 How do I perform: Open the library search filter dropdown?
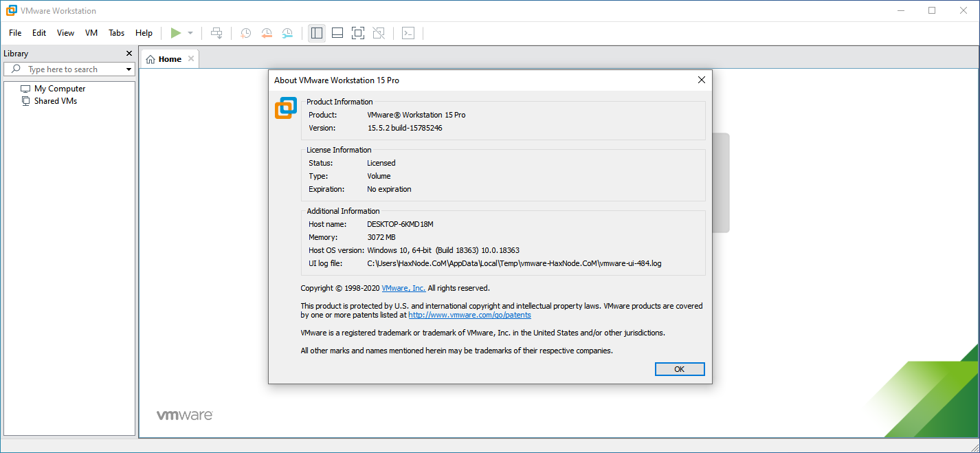[129, 69]
